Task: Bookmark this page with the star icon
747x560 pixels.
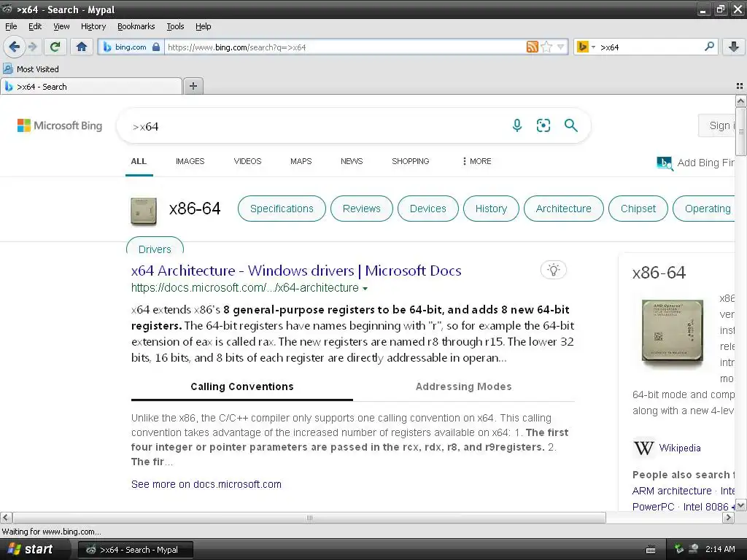Action: click(546, 47)
